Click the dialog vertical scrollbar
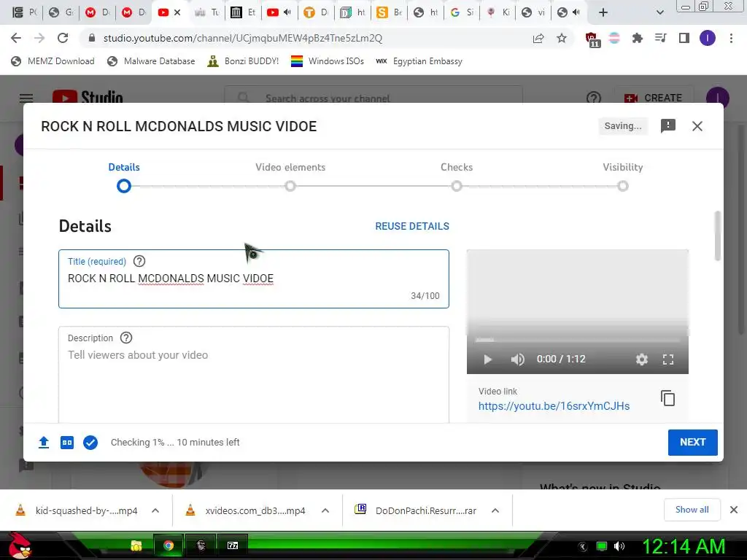Viewport: 747px width, 560px height. coord(718,236)
